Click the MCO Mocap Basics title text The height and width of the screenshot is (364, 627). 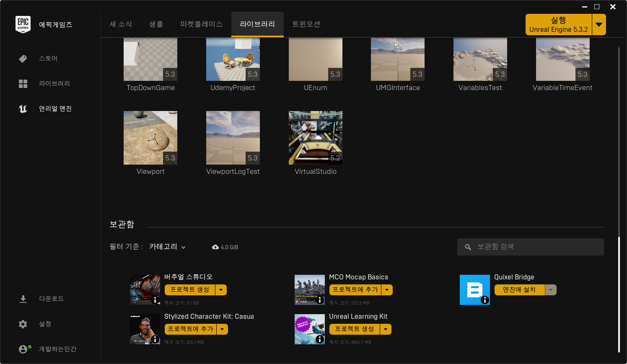tap(359, 277)
